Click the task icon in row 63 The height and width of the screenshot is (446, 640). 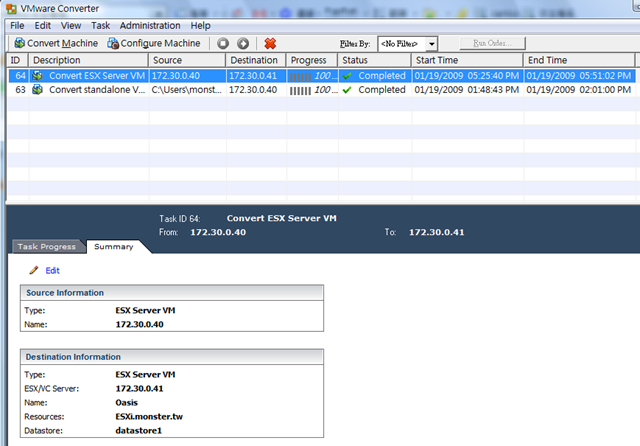click(x=38, y=89)
